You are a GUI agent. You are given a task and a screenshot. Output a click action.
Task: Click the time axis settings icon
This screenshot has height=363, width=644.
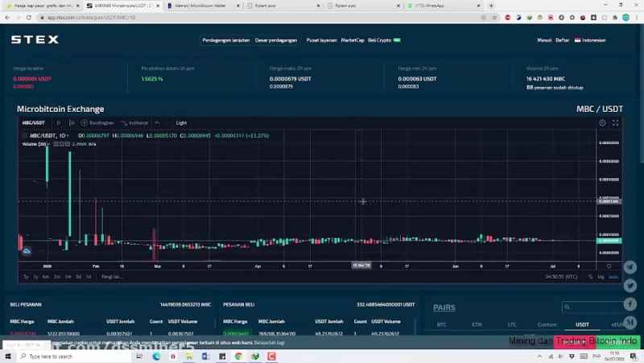click(x=609, y=266)
